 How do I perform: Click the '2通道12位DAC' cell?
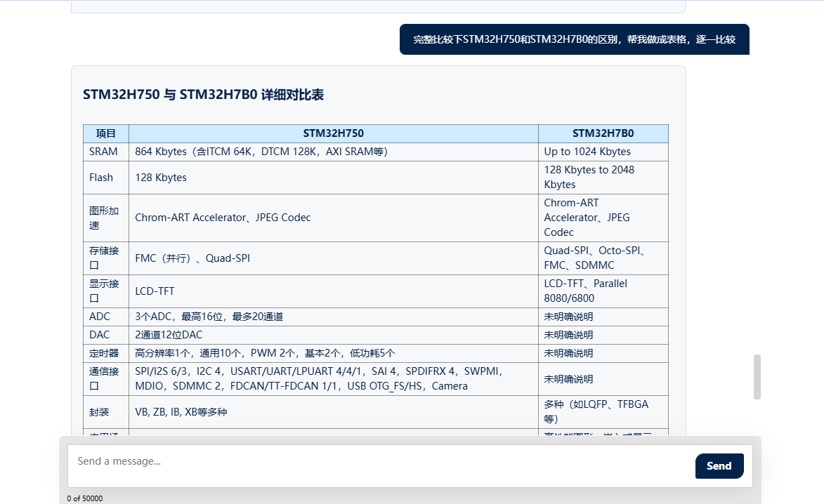(169, 335)
